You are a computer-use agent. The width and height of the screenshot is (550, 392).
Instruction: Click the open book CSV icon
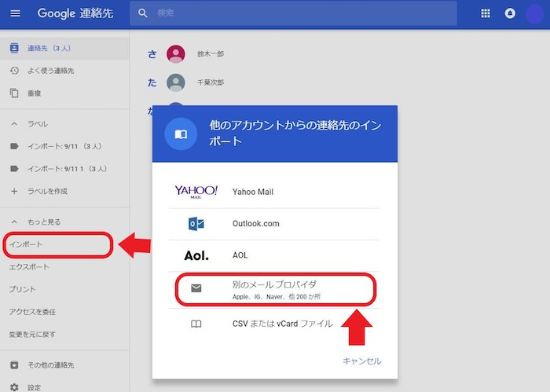(x=196, y=324)
